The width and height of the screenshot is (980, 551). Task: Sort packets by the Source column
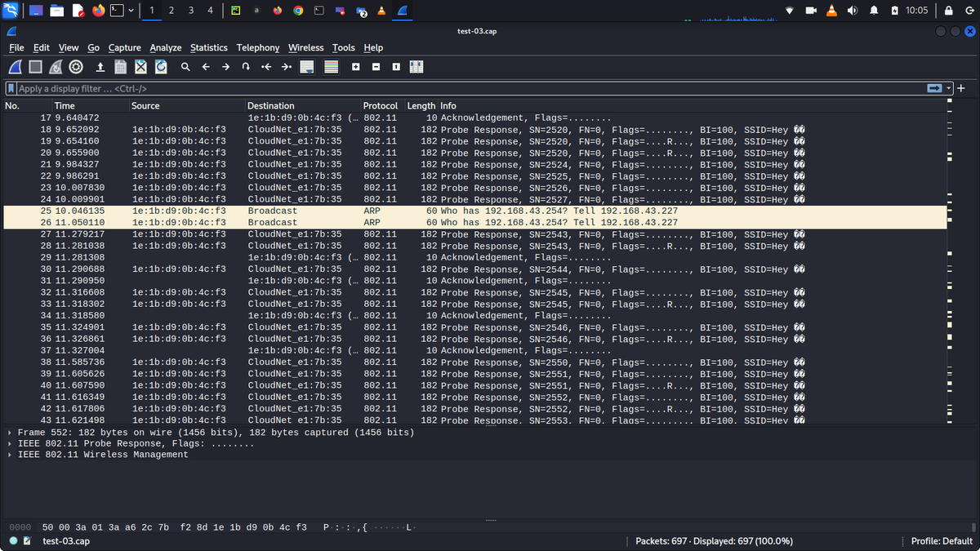coord(188,106)
